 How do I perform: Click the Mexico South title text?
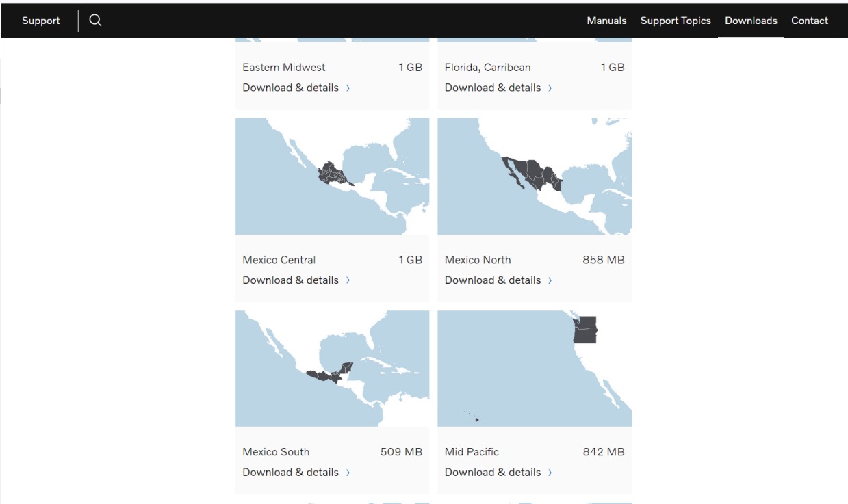276,452
